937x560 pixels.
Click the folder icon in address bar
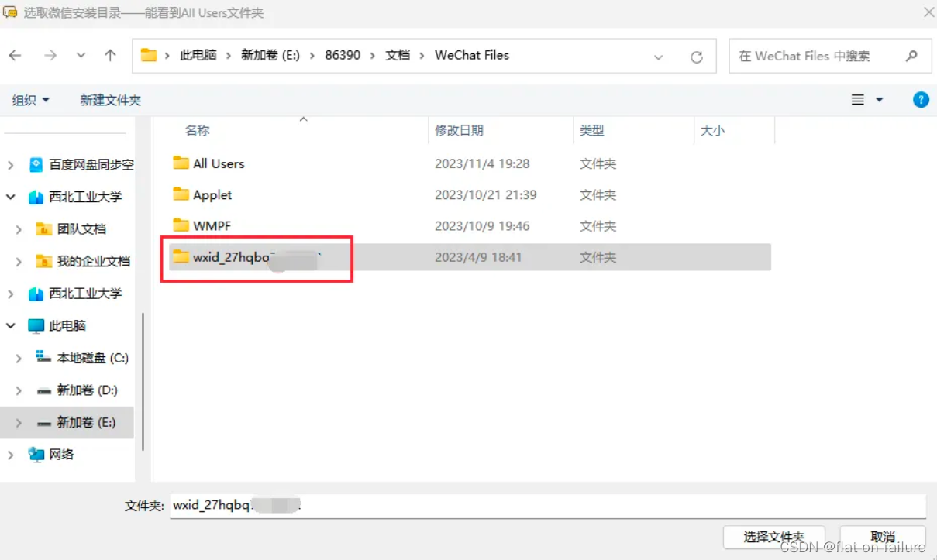(x=148, y=56)
